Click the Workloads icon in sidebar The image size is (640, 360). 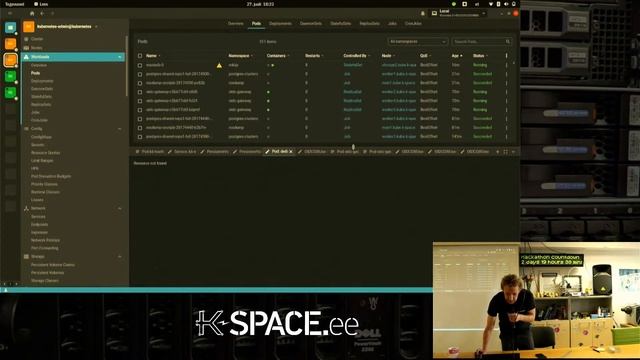pyautogui.click(x=27, y=57)
